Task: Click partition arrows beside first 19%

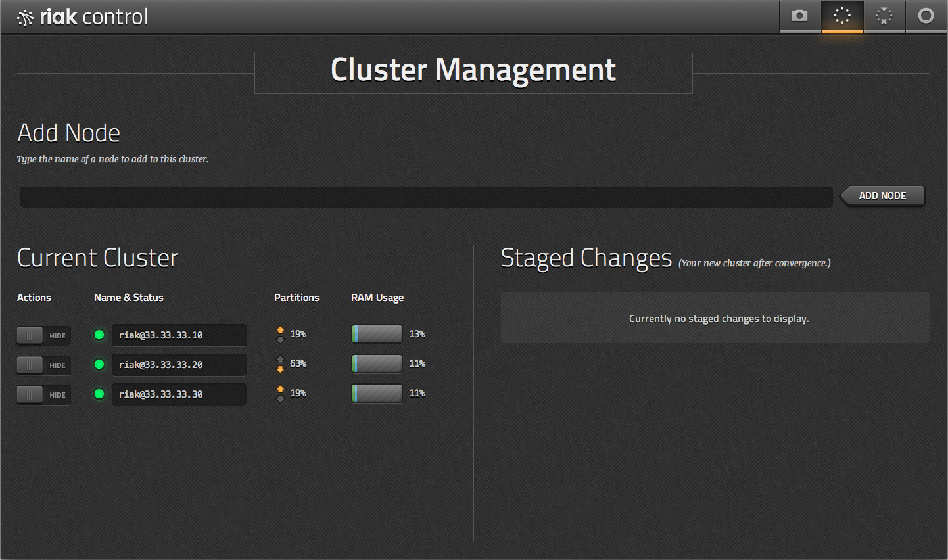Action: pos(280,335)
